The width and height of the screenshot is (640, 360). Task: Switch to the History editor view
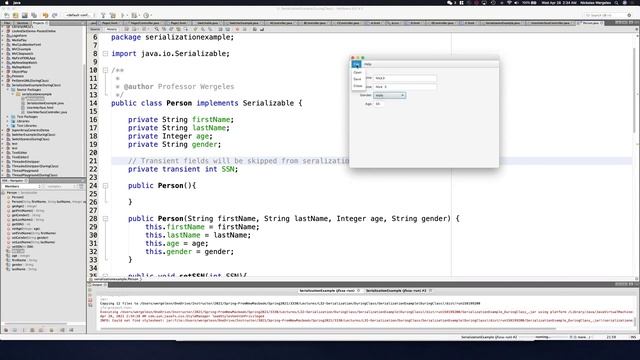point(111,29)
